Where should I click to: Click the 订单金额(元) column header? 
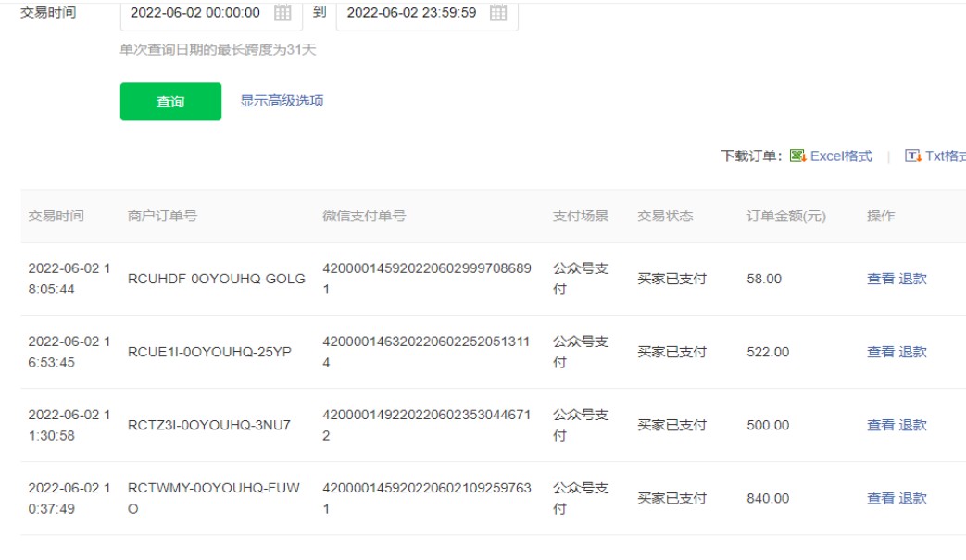(x=785, y=216)
